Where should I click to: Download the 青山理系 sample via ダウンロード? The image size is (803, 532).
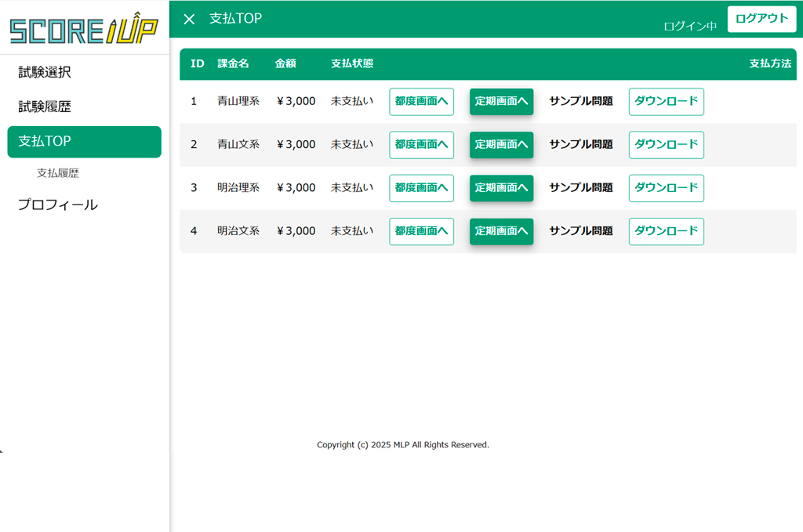[x=666, y=101]
